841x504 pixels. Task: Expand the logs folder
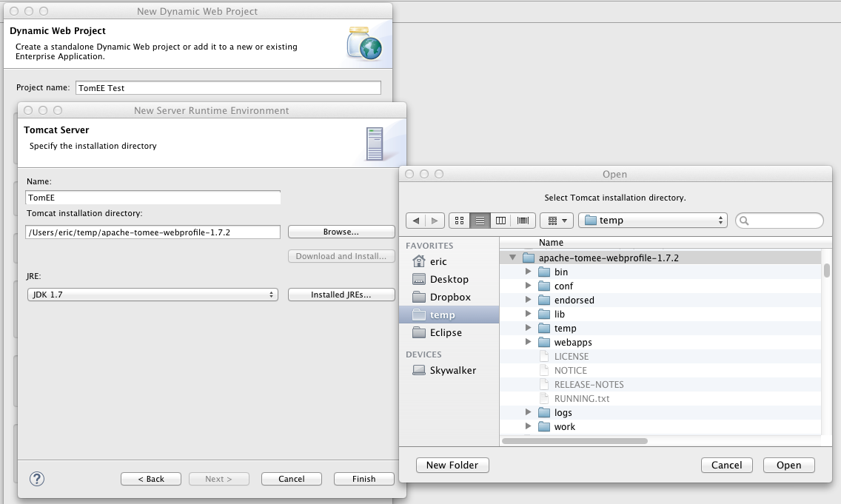pos(529,412)
